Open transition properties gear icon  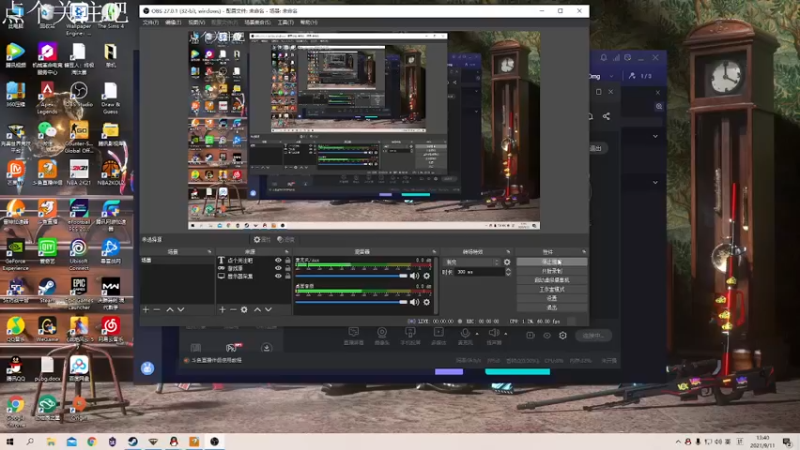tap(507, 262)
